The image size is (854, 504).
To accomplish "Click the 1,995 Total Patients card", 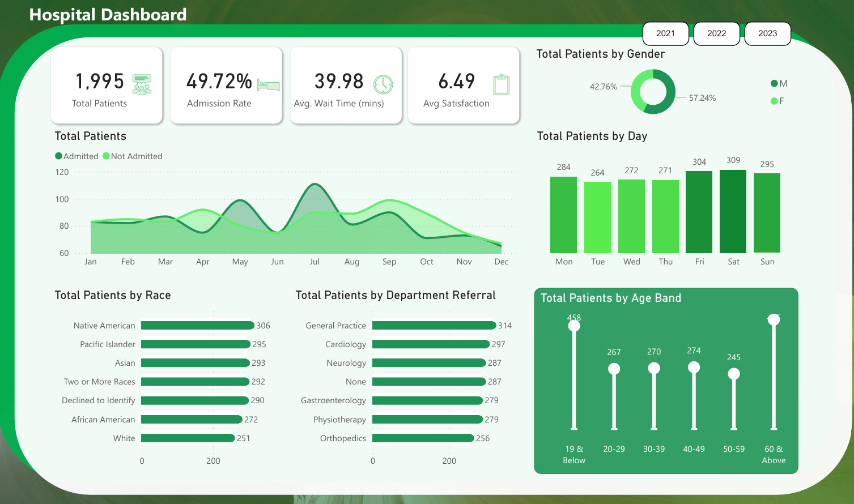I will 107,86.
